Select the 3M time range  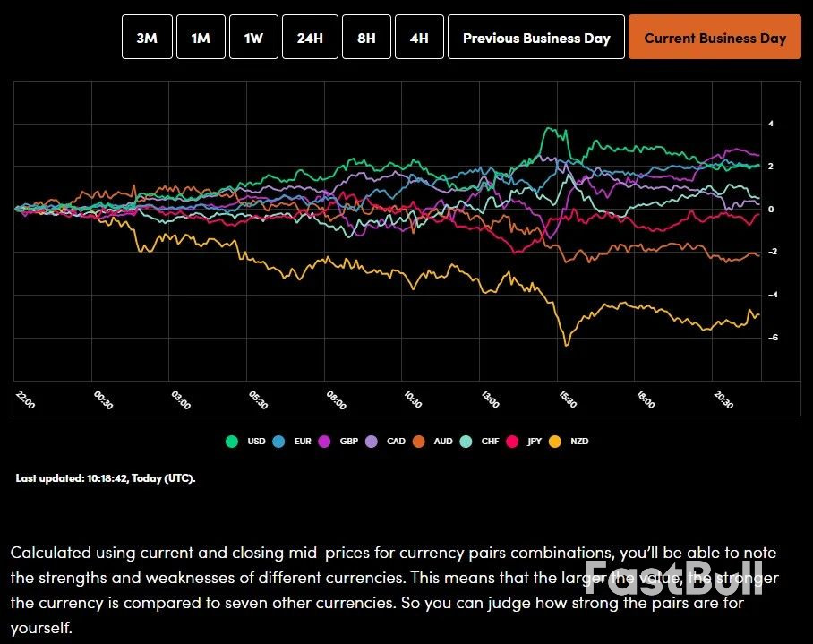tap(146, 37)
